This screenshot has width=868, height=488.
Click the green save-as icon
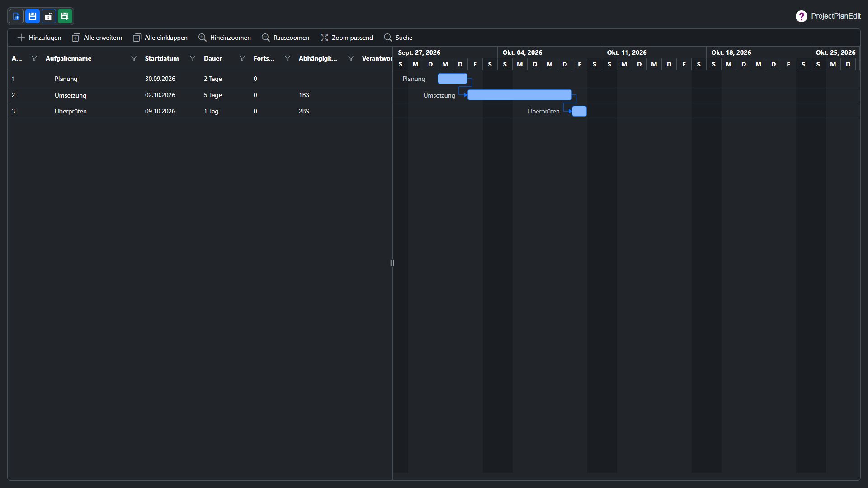[65, 17]
